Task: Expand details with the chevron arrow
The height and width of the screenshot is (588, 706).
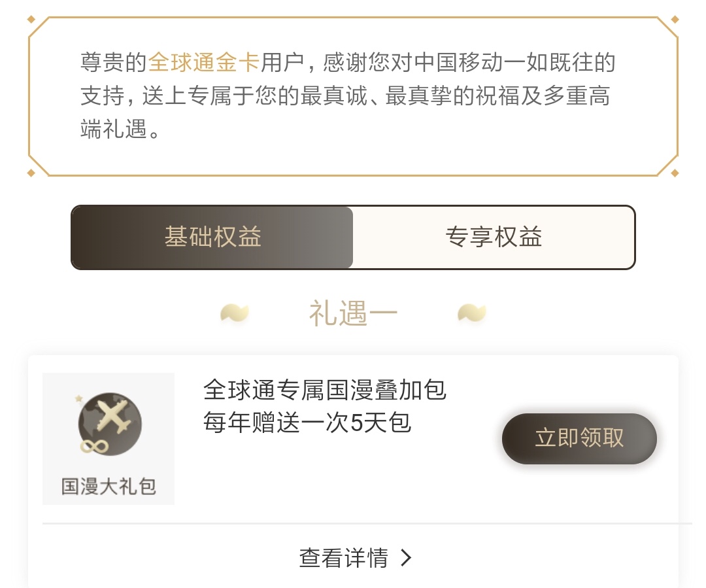Action: [406, 558]
